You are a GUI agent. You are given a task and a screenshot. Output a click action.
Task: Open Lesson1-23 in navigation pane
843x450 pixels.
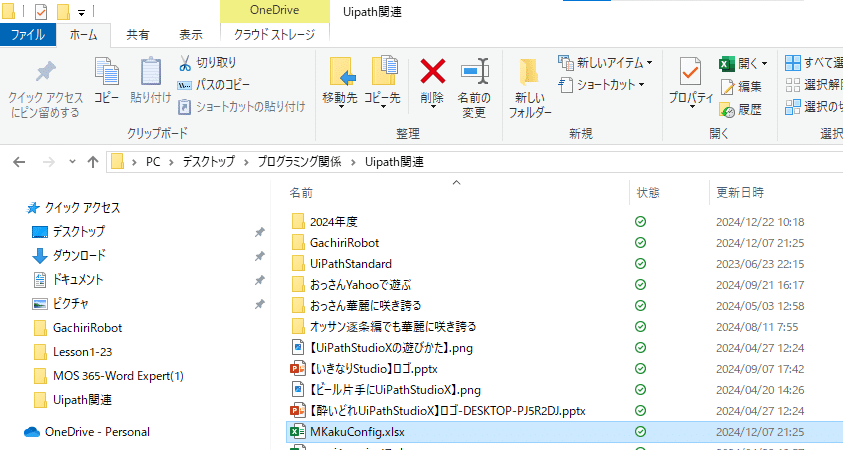73,352
